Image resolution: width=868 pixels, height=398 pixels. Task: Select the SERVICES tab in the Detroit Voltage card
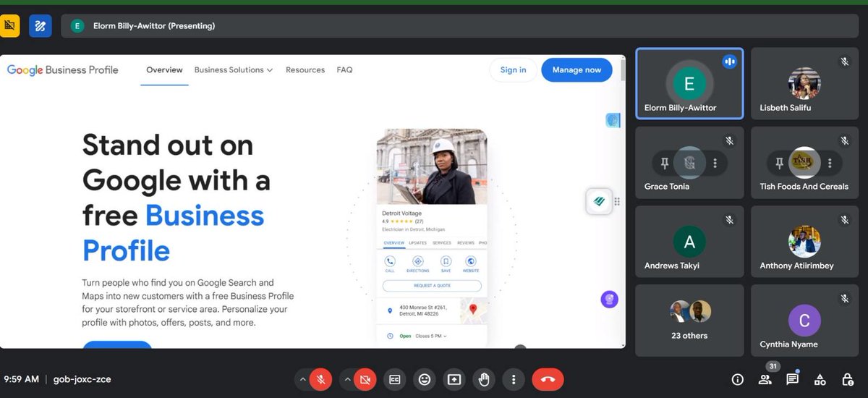(x=442, y=243)
